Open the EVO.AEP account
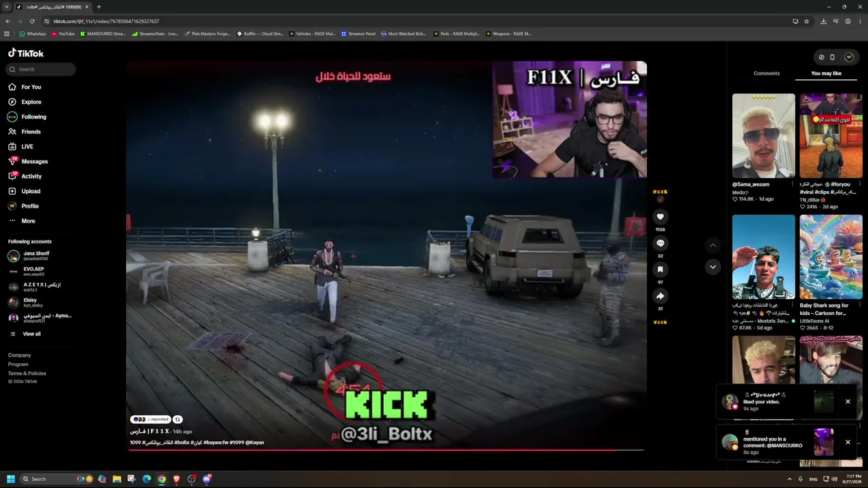Screen dimensions: 868x488 pyautogui.click(x=26, y=271)
